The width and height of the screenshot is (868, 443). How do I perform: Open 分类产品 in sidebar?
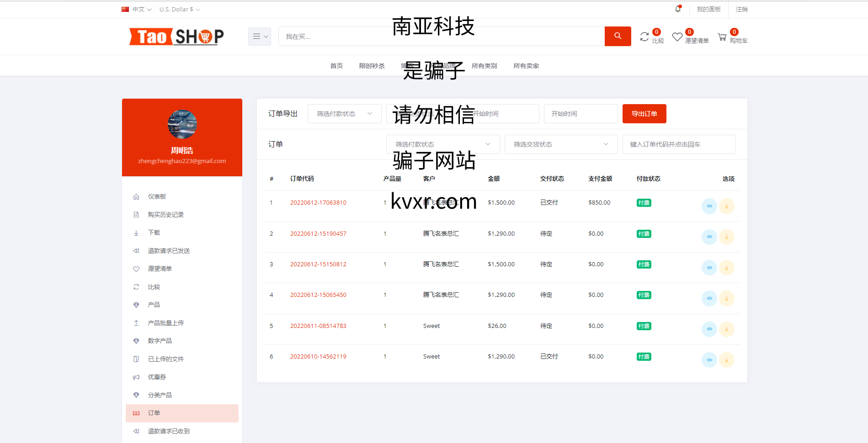pos(182,395)
